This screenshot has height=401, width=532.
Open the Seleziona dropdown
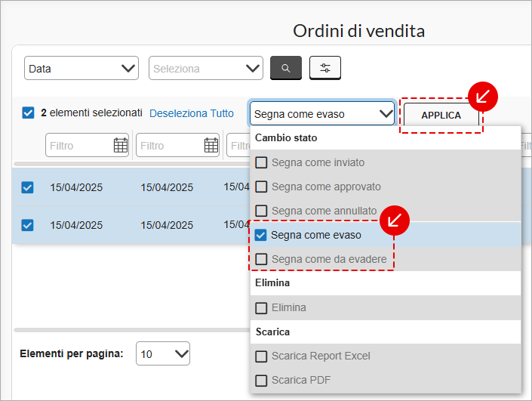coord(206,68)
